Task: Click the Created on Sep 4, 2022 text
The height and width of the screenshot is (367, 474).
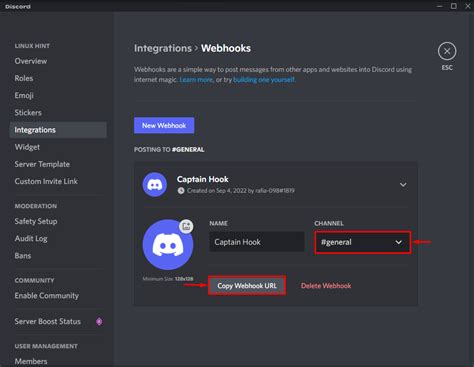Action: pos(240,191)
